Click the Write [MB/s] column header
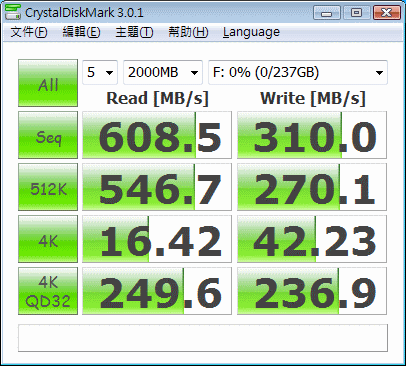 (313, 98)
